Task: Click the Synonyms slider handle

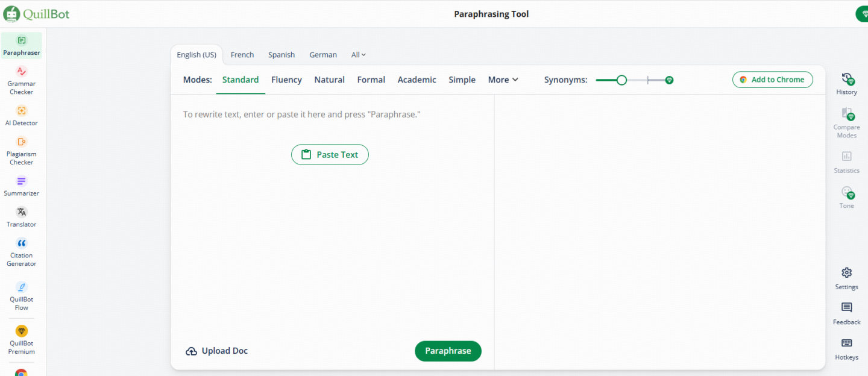Action: point(621,80)
